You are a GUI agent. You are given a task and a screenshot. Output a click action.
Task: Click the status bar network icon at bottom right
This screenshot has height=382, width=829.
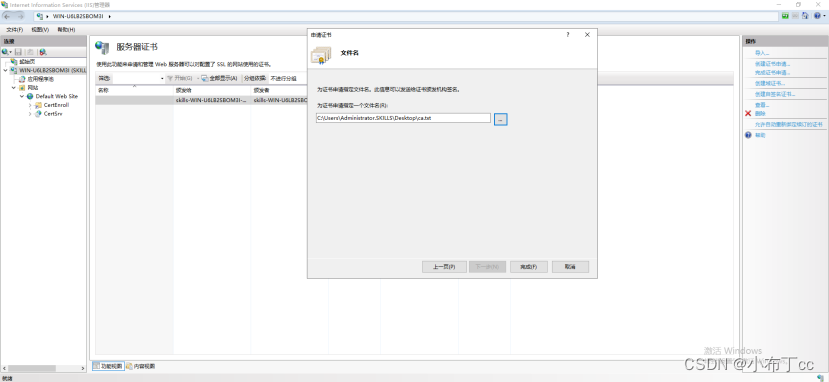(x=821, y=377)
